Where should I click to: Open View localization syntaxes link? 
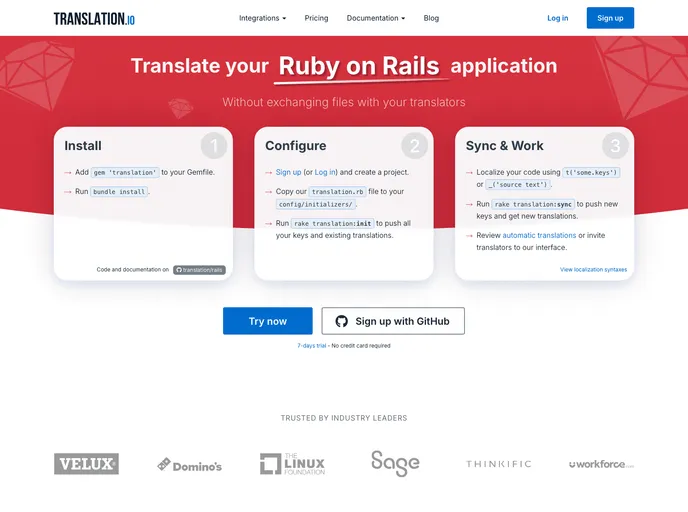(x=593, y=269)
